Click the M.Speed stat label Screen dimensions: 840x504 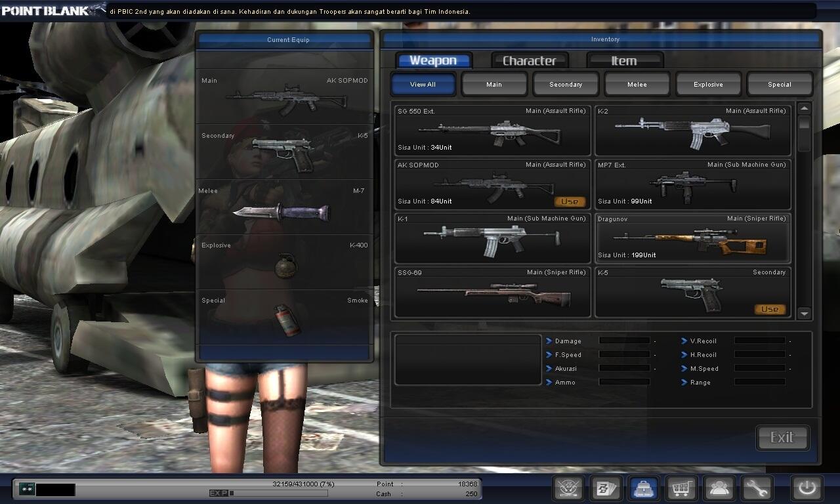[x=704, y=368]
